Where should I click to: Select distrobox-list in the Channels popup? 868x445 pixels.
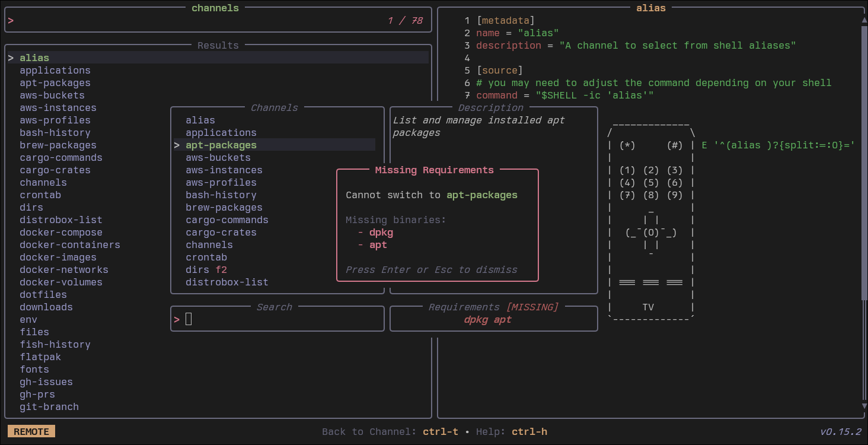(x=226, y=282)
